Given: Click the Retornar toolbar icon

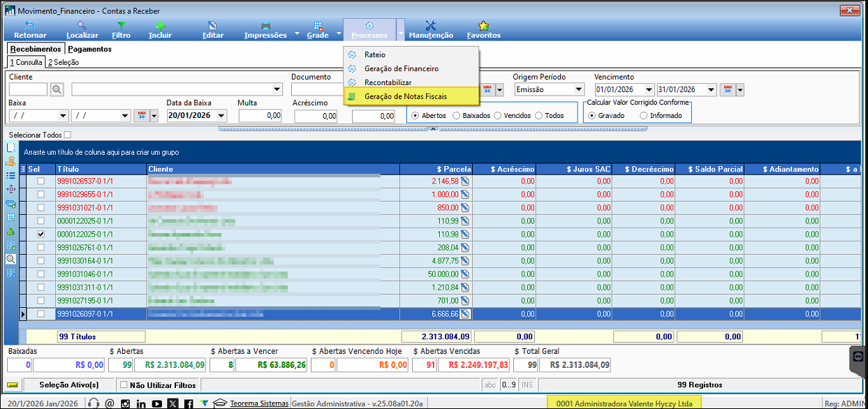Looking at the screenshot, I should tap(30, 26).
